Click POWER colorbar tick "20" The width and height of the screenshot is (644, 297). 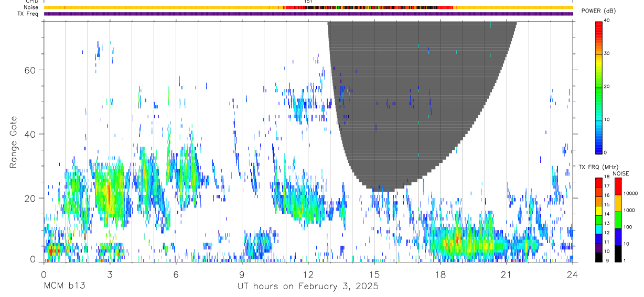pos(607,86)
